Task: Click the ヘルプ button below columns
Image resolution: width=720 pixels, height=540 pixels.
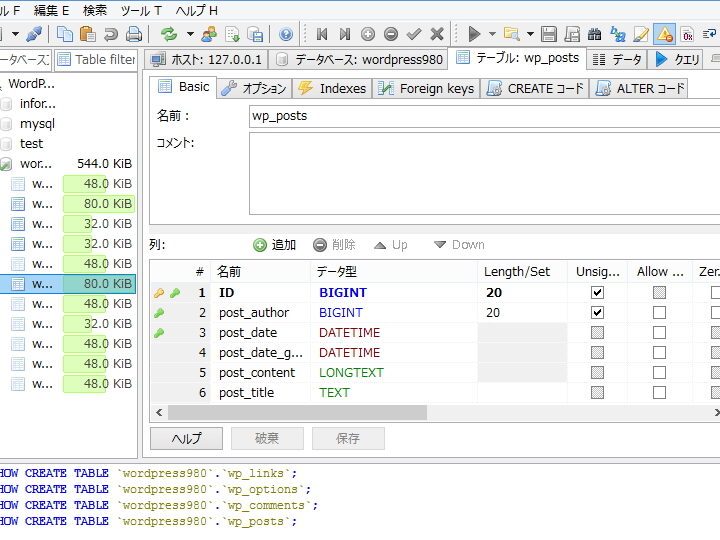Action: pos(186,438)
